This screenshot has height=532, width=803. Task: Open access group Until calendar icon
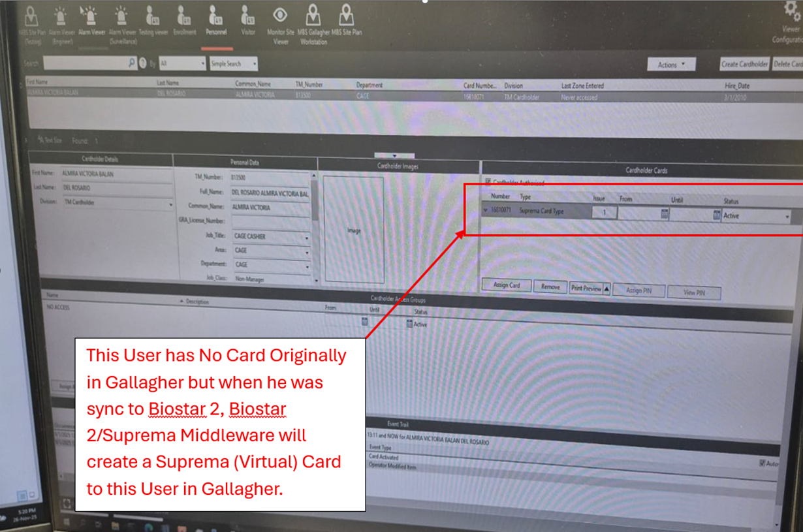coord(409,324)
